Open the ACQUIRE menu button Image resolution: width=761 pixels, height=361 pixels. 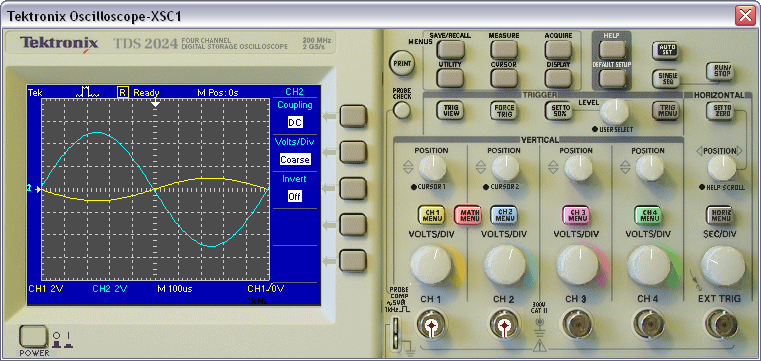point(558,49)
